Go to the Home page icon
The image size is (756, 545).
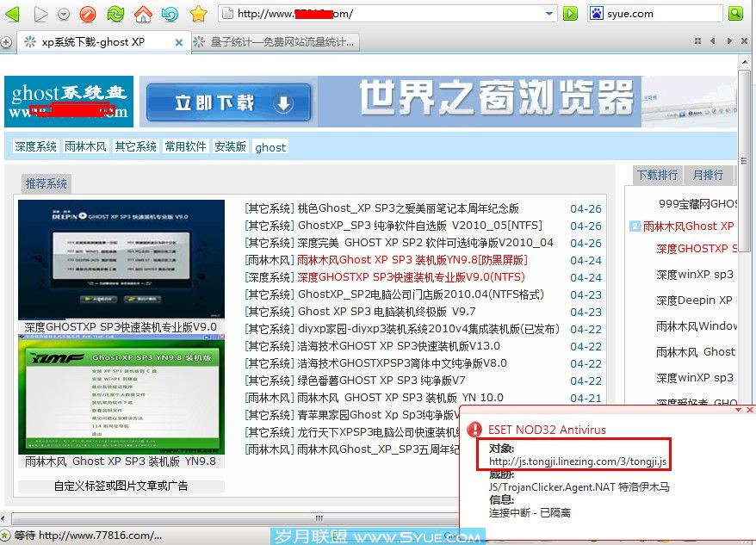pos(143,14)
